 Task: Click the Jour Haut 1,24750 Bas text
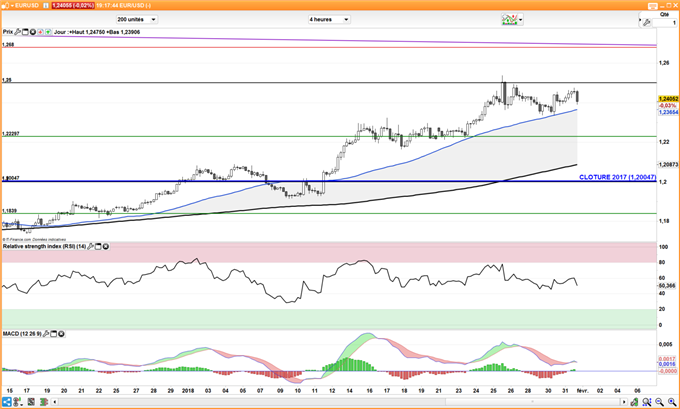click(x=97, y=32)
